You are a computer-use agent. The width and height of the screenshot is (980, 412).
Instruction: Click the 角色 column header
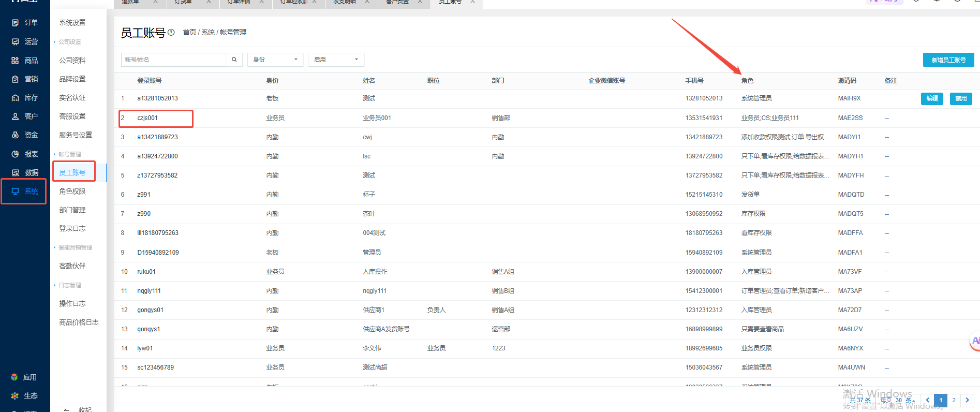point(747,81)
